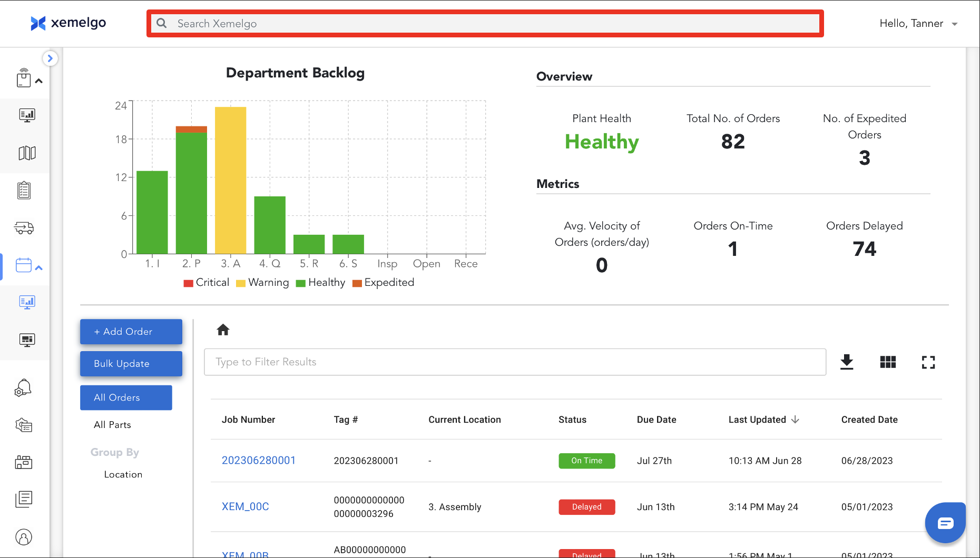Screen dimensions: 980x558
Task: Toggle the Warning legend swatch
Action: [x=241, y=283]
